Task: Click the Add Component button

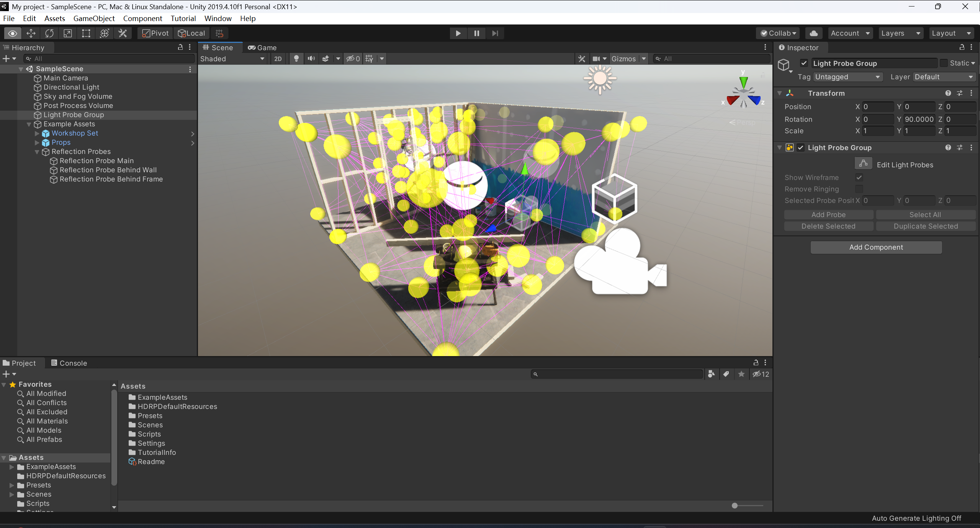Action: pyautogui.click(x=876, y=247)
